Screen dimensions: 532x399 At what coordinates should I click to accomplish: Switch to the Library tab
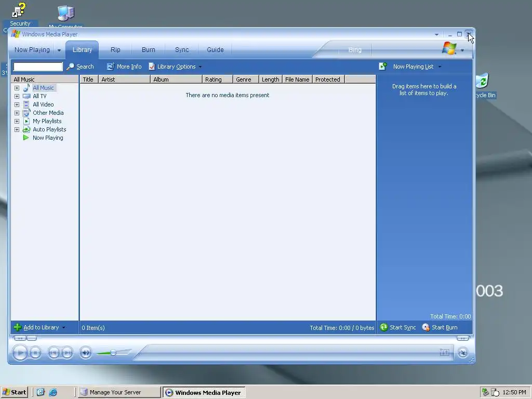[82, 49]
